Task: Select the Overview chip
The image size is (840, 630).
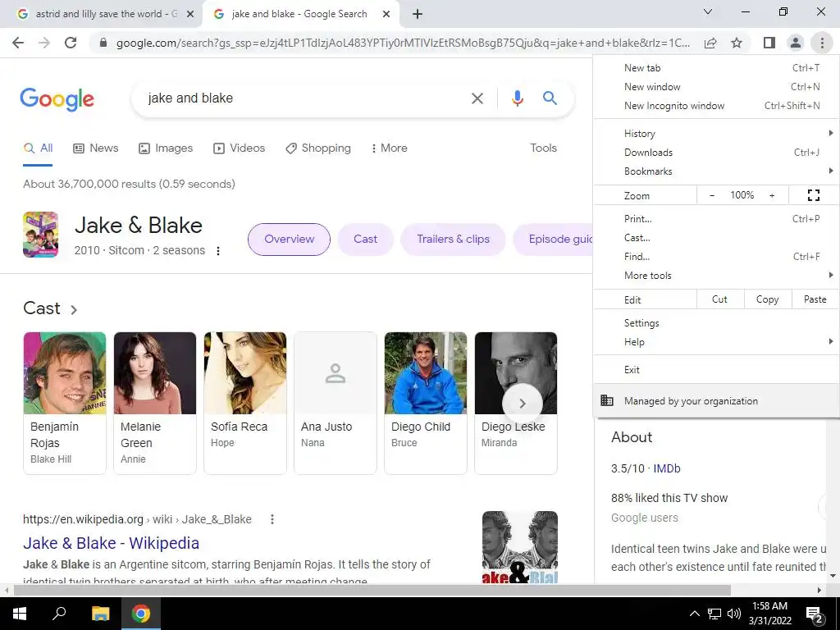Action: coord(289,240)
